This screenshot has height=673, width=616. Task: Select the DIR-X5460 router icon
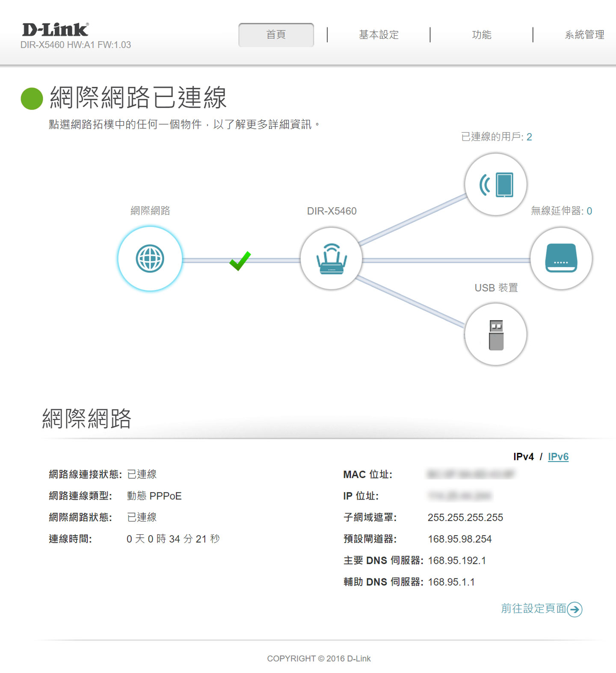(332, 259)
